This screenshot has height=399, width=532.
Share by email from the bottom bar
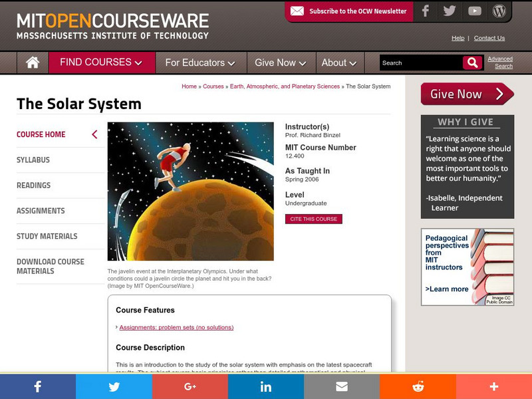pyautogui.click(x=342, y=386)
